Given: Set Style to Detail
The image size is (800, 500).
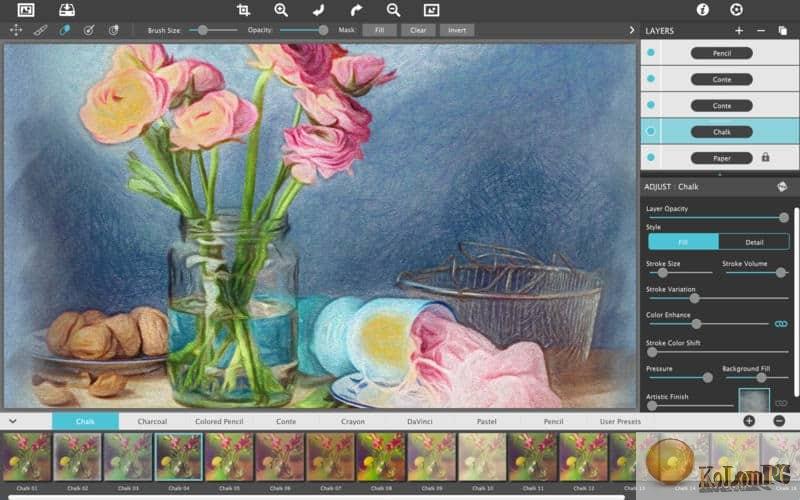Looking at the screenshot, I should point(754,242).
